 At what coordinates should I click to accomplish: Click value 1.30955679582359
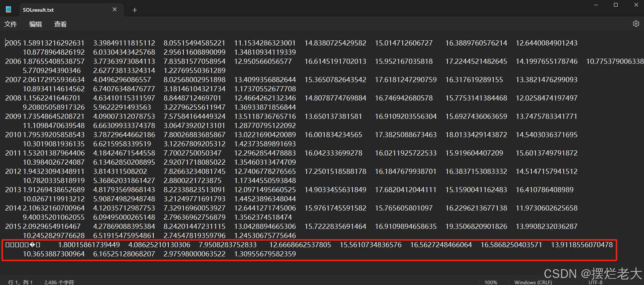click(265, 254)
